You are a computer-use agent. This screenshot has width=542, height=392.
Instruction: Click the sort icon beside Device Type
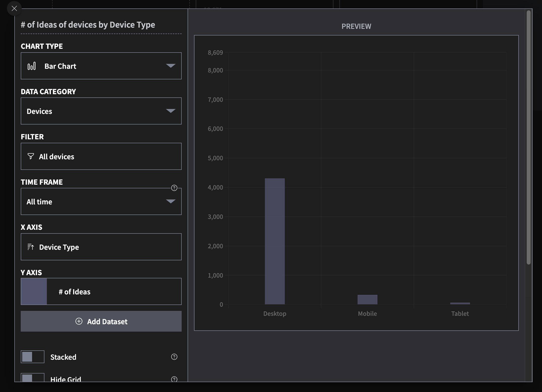[x=31, y=247]
